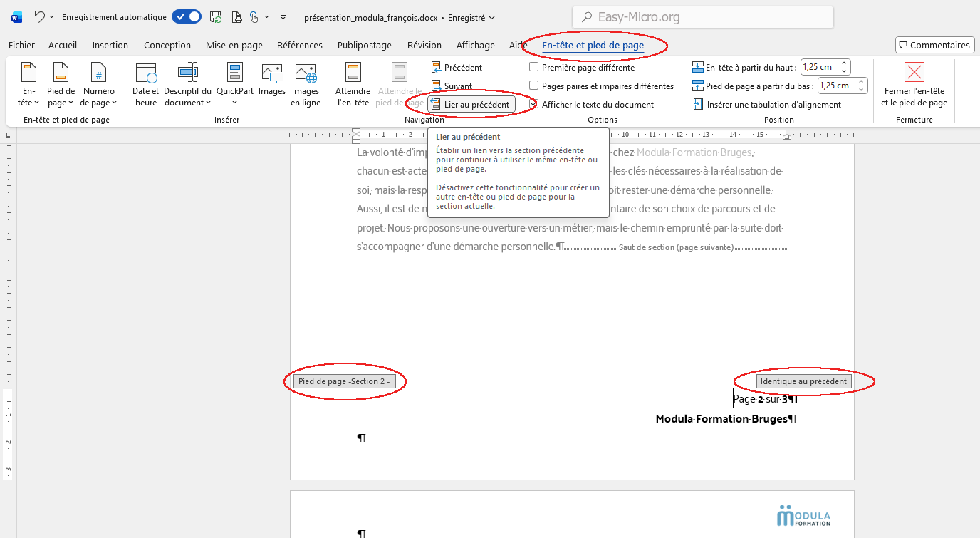Switch to the Insertion tab
The image size is (980, 538).
point(110,46)
